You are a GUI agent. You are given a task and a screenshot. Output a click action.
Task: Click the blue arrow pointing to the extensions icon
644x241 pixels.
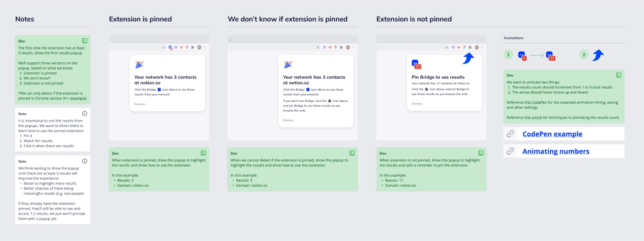pos(468,59)
